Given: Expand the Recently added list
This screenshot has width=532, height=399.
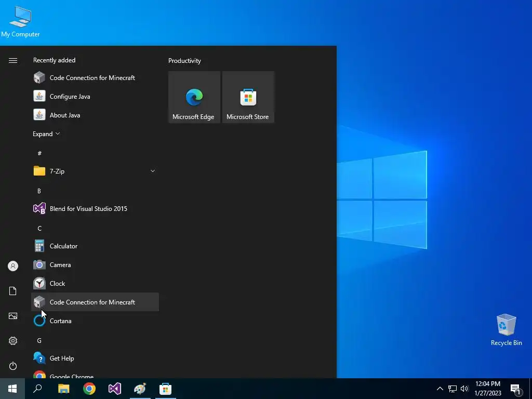Looking at the screenshot, I should point(46,134).
